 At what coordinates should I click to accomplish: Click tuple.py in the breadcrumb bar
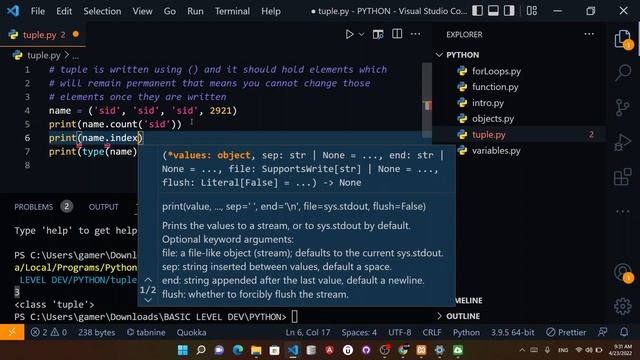(43, 55)
